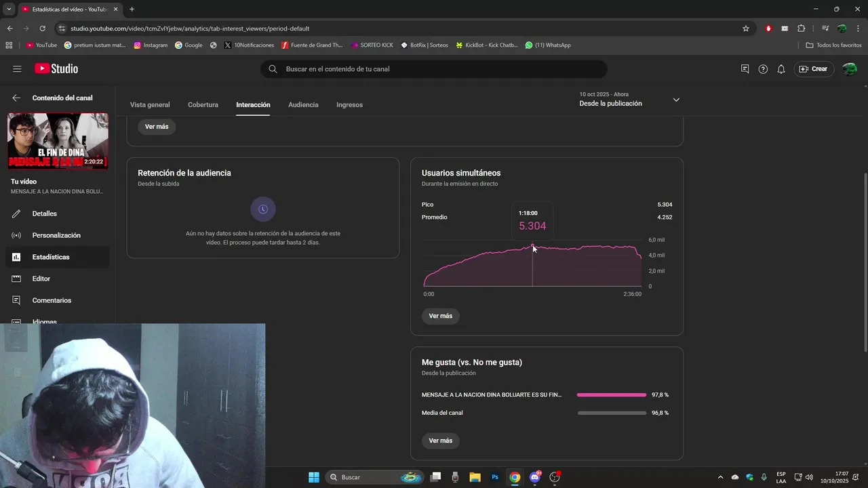Open Chrome extensions puzzle icon

(801, 28)
